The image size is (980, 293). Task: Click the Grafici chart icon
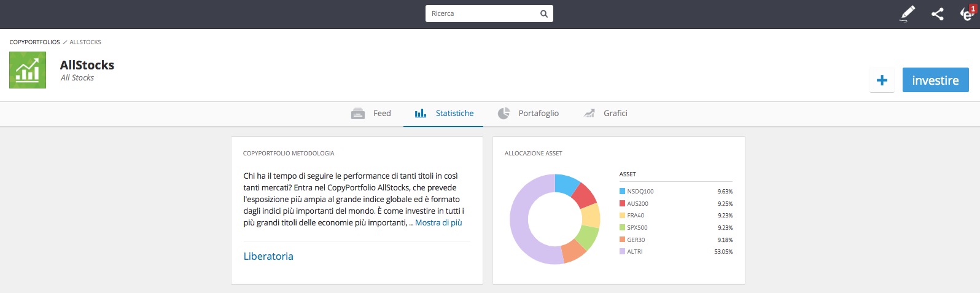(589, 113)
